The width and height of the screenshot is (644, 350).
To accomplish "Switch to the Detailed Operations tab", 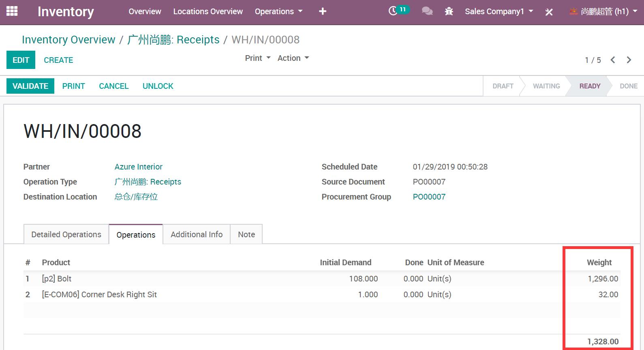I will coord(66,234).
